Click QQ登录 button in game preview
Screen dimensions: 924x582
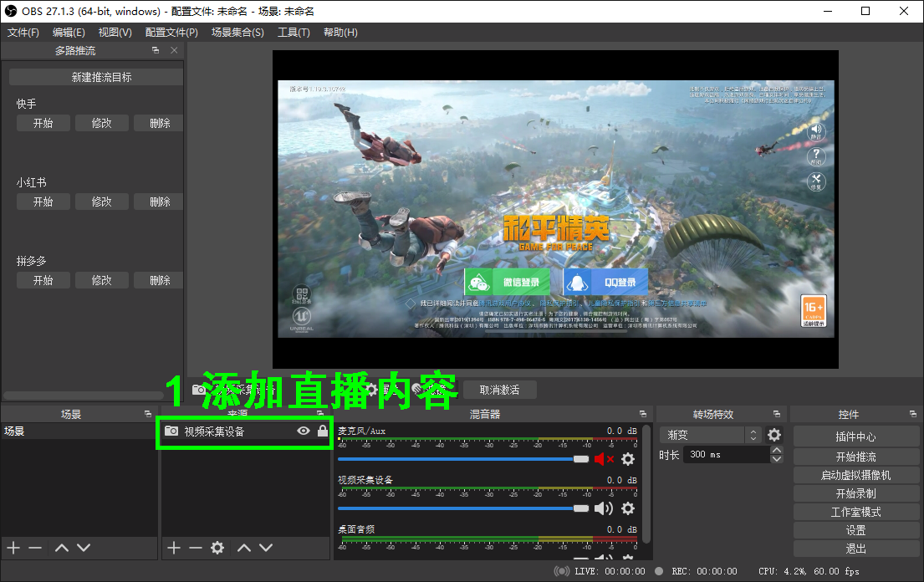(x=605, y=282)
